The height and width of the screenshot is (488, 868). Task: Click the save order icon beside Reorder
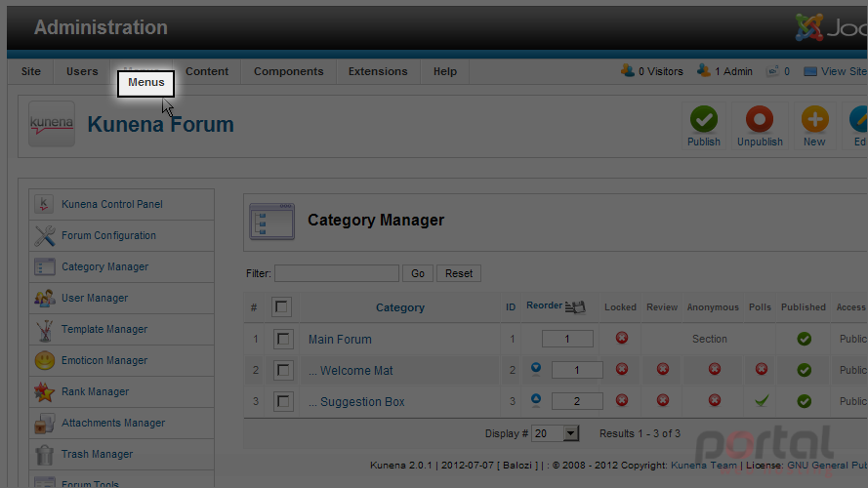point(575,306)
